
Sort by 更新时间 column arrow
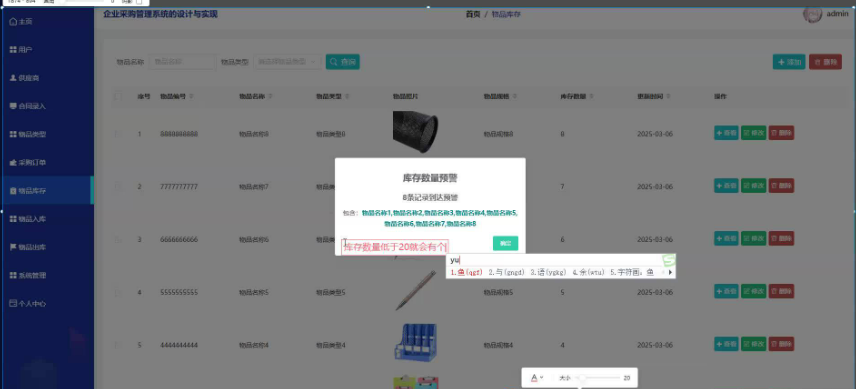(669, 97)
